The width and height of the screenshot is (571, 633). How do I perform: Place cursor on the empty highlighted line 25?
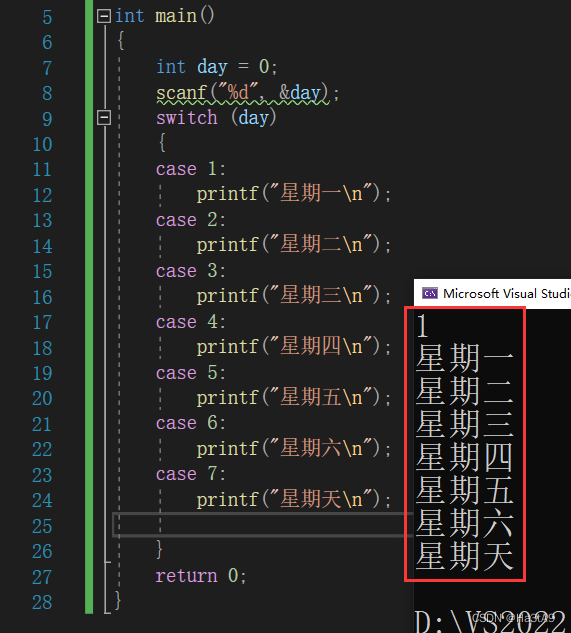(262, 525)
